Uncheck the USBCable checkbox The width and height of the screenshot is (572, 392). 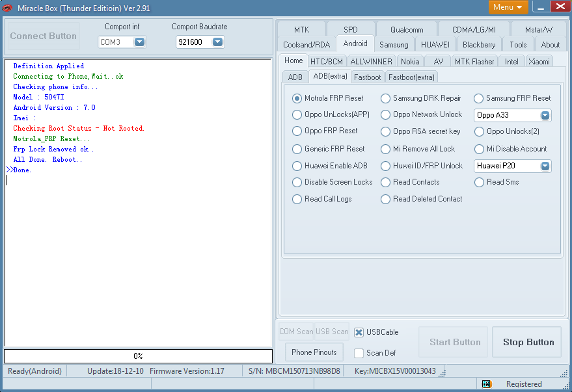[359, 332]
